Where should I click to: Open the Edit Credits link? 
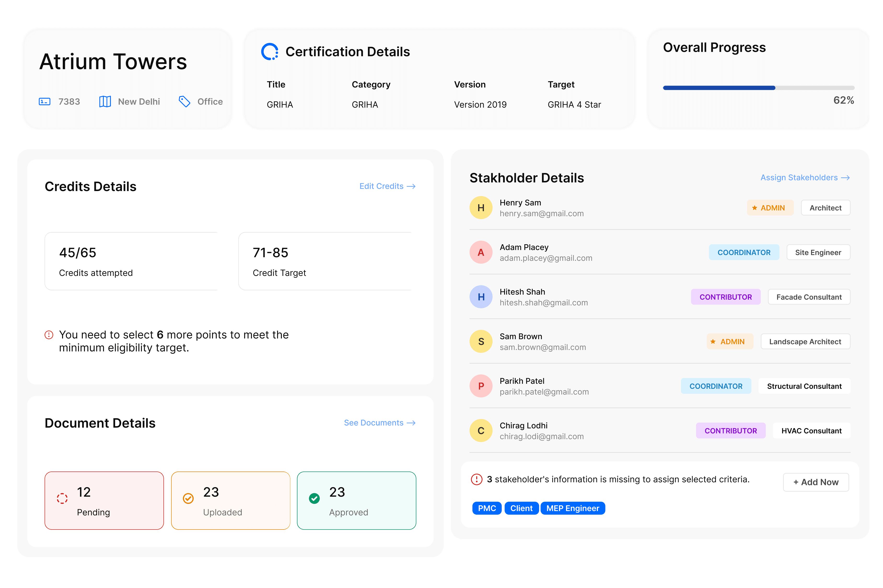[387, 186]
